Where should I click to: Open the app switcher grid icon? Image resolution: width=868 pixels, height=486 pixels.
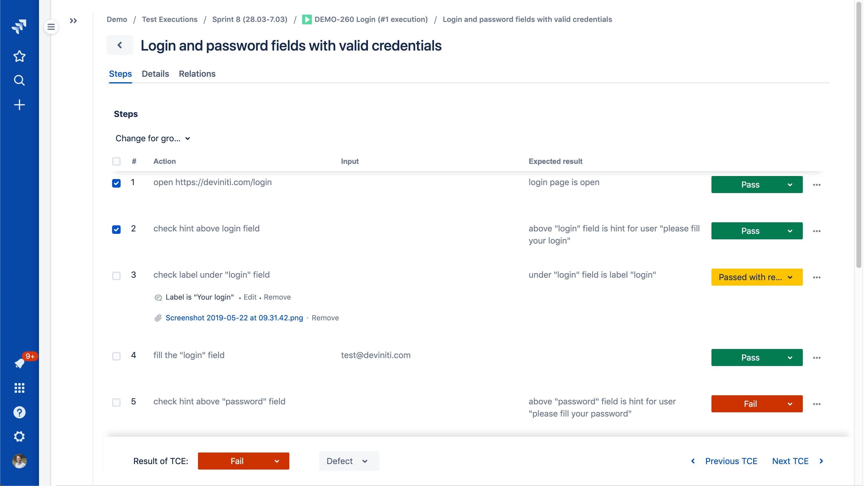coord(19,388)
